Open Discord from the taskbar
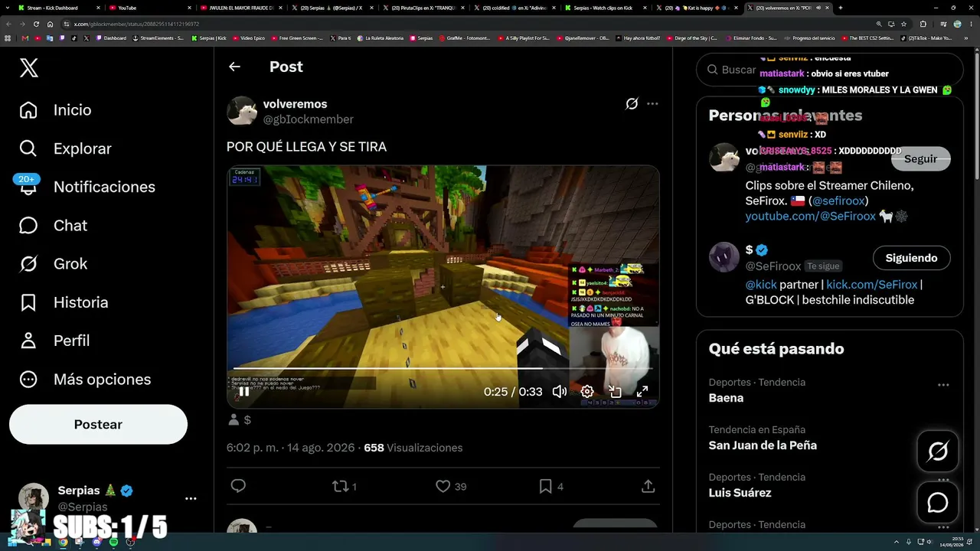980x551 pixels. pos(96,543)
